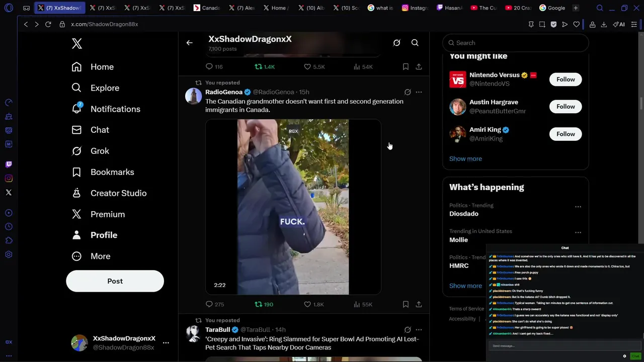Open reply icon showing 116 comments

coord(209,66)
